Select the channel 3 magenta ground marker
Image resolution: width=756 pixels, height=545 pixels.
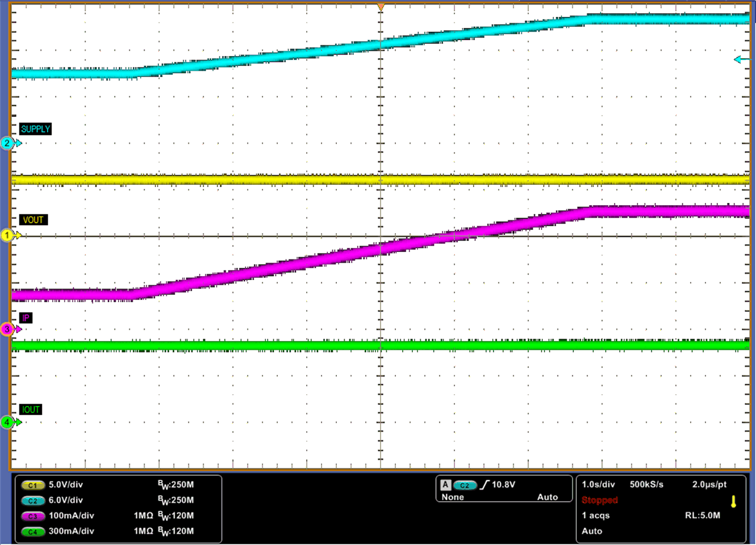7,329
